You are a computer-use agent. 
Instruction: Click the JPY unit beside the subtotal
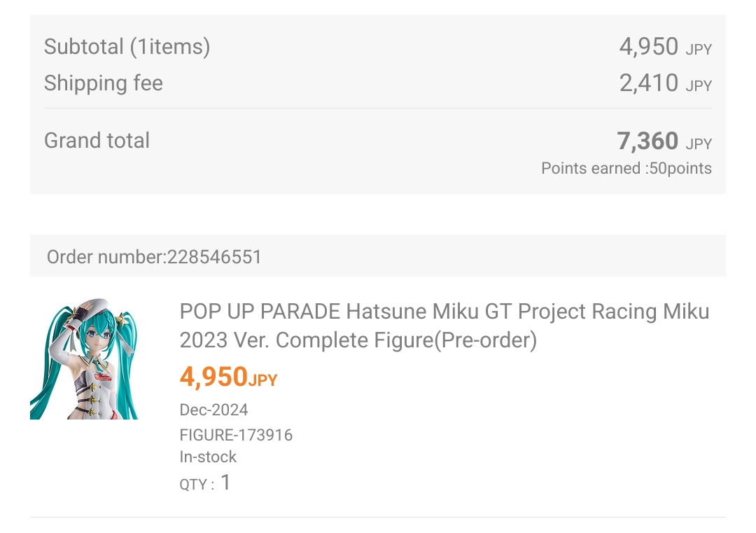699,50
